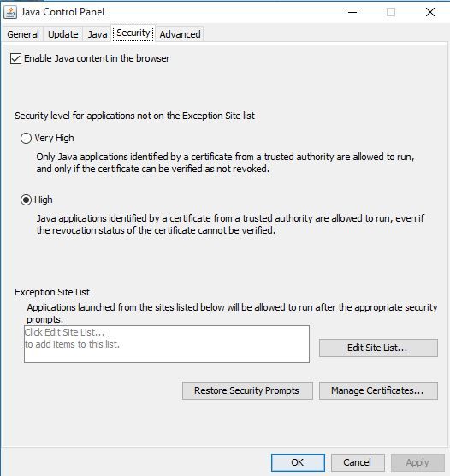Select the High security level radio button
The width and height of the screenshot is (450, 476).
(27, 199)
